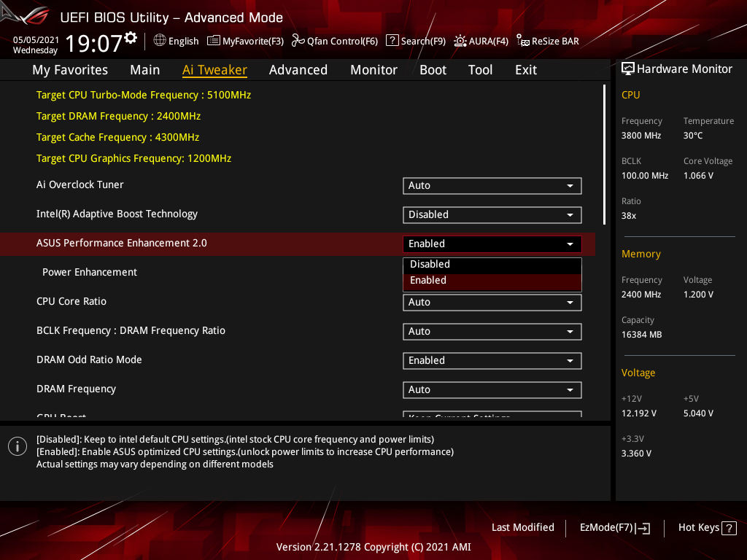Viewport: 747px width, 560px height.
Task: Collapse ASUS Performance Enhancement 2.0 dropdown
Action: [492, 244]
